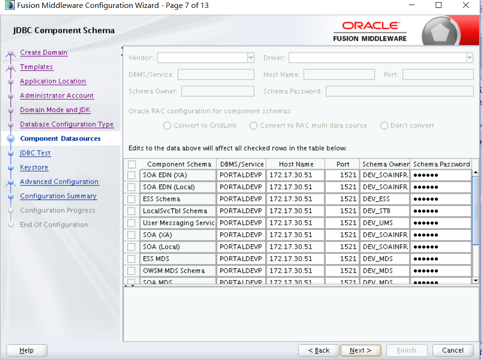Click the Component Schema column header

click(179, 164)
